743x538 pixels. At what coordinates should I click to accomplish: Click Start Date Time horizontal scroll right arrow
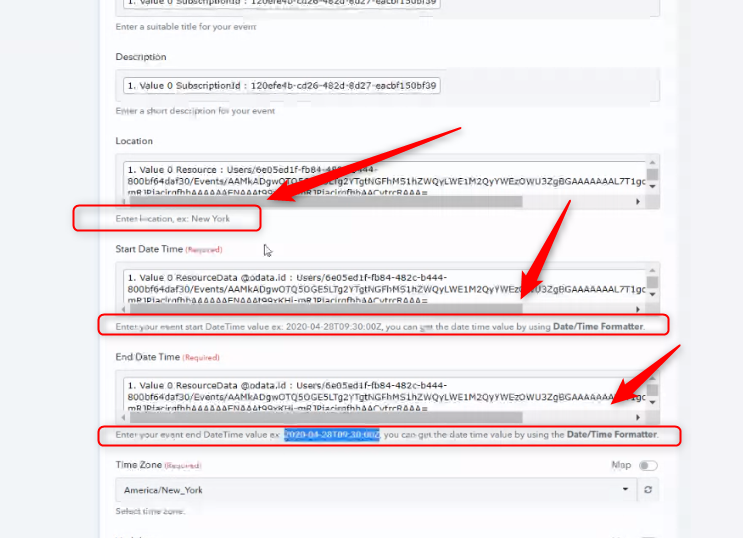click(638, 310)
